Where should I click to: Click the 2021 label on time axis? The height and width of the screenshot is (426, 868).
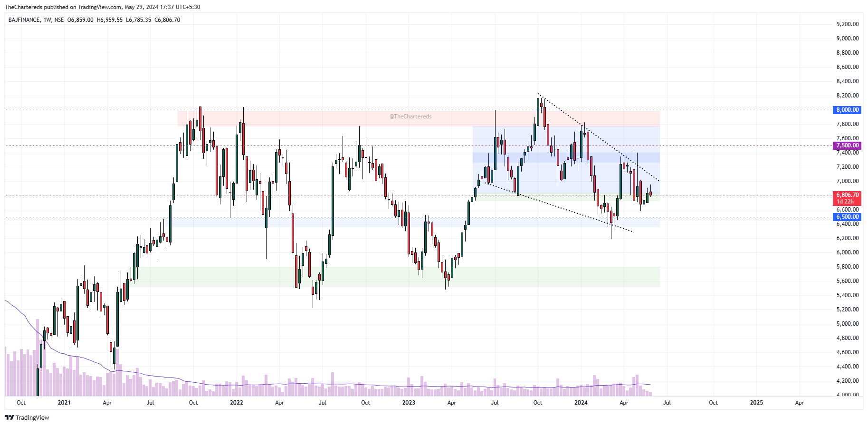pyautogui.click(x=64, y=403)
